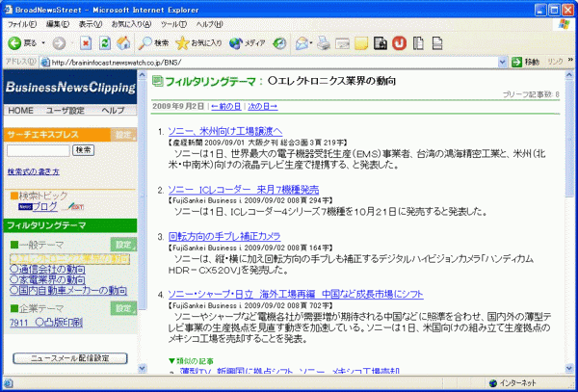This screenshot has height=392, width=578.
Task: Open the お気に入り(A) menu
Action: 131,24
